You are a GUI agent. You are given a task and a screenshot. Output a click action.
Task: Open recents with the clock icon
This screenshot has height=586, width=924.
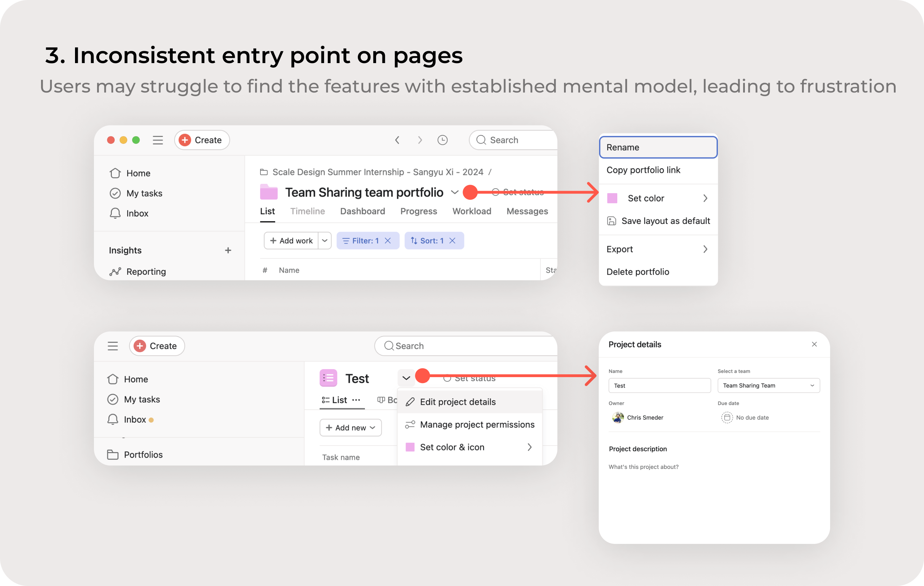click(x=442, y=140)
